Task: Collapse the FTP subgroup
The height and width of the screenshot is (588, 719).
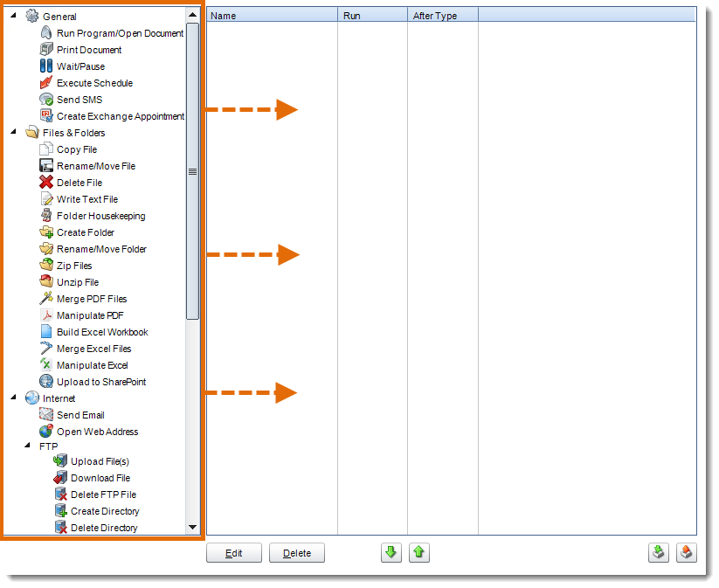Action: click(28, 446)
